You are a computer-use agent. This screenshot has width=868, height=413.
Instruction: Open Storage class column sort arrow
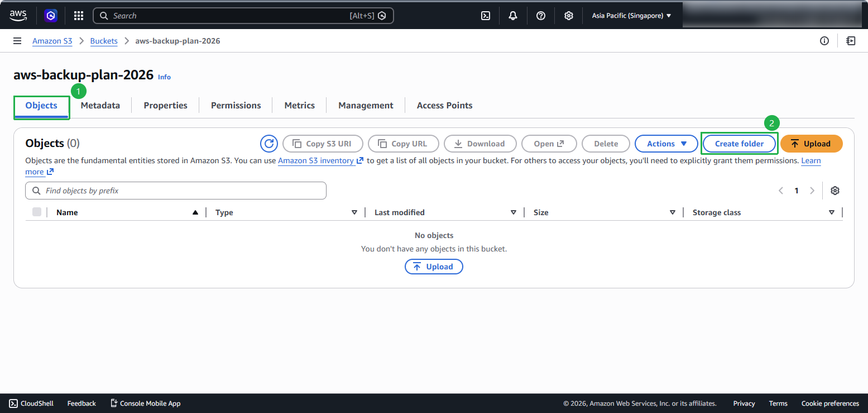[x=832, y=212]
